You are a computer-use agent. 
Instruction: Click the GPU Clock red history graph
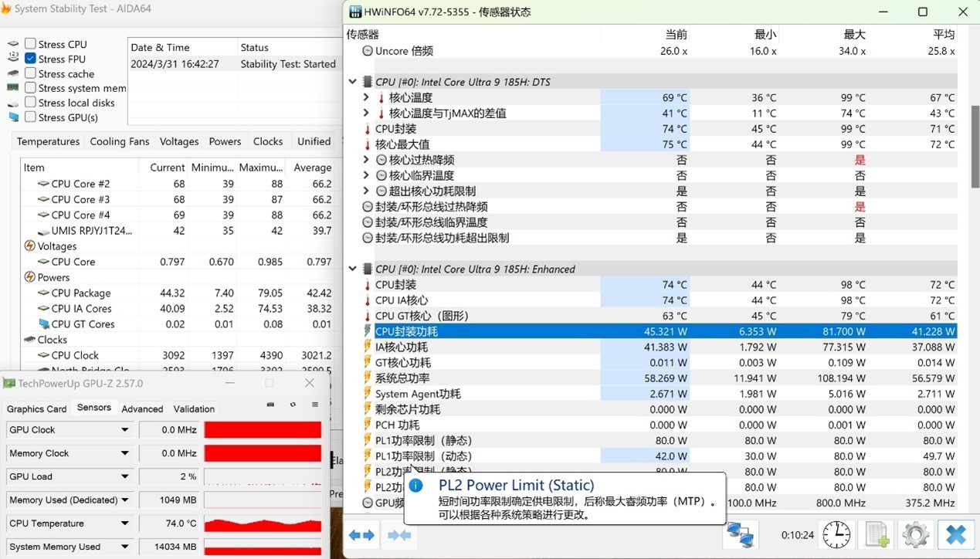click(x=263, y=430)
